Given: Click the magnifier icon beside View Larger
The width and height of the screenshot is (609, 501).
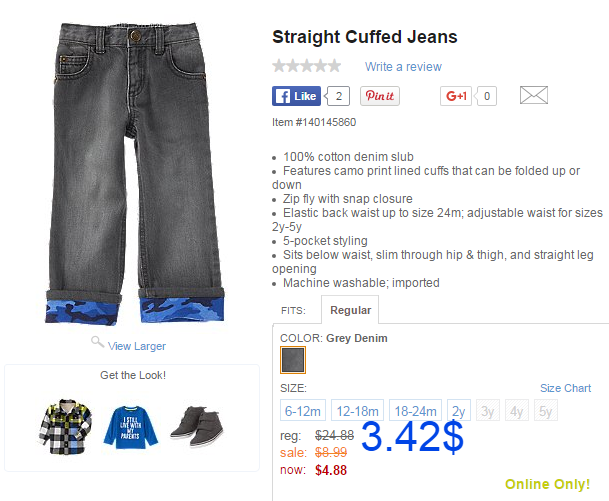Looking at the screenshot, I should [97, 342].
